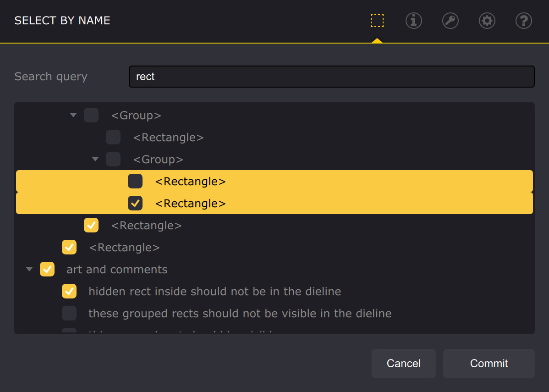This screenshot has height=392, width=549.
Task: Check the first Rectangle under the top Group
Action: 113,137
